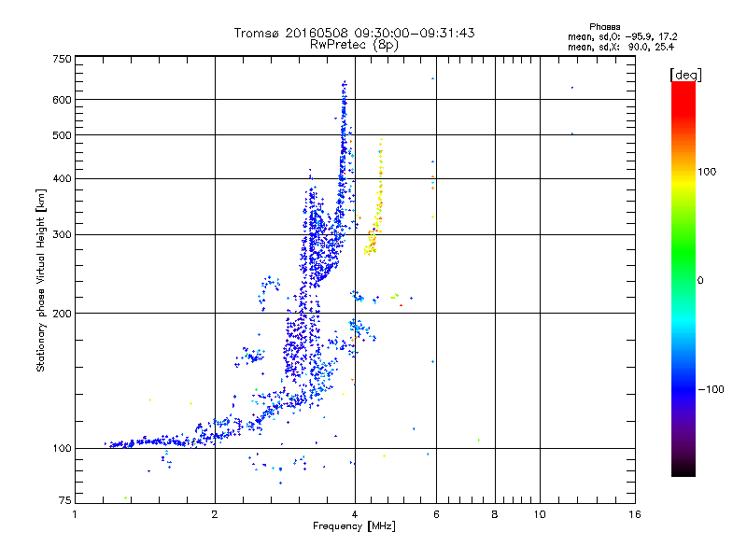Pick the black bottom of the colorbar
The width and height of the screenshot is (747, 560).
point(684,469)
